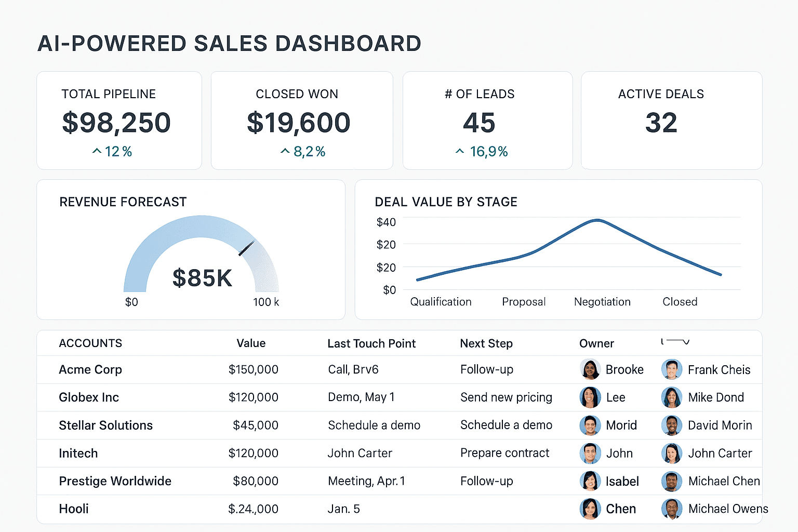Select Morid's profile picture on Stellar Solutions row

tap(590, 425)
